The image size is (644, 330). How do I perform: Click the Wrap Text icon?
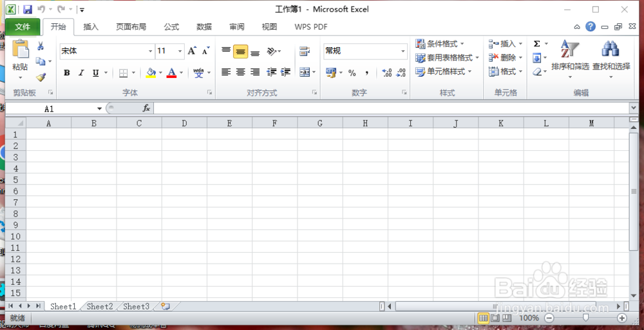(305, 51)
